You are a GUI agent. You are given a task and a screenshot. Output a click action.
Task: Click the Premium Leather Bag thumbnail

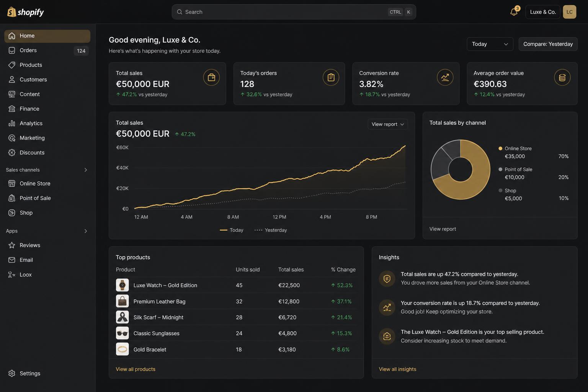[122, 301]
